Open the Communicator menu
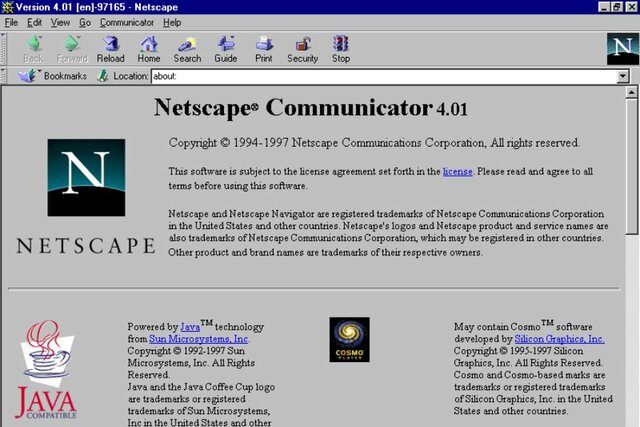The width and height of the screenshot is (640, 427). pos(127,22)
